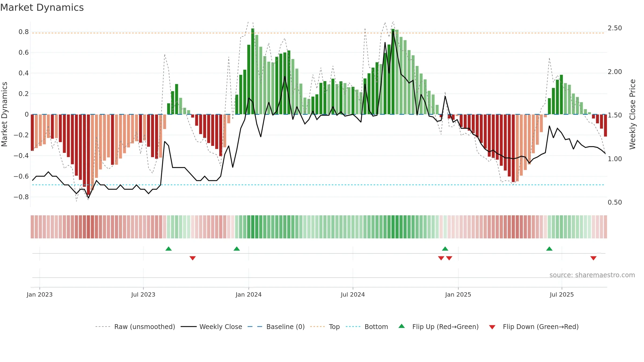
Task: Click the Jan 2024 axis label
Action: [249, 294]
